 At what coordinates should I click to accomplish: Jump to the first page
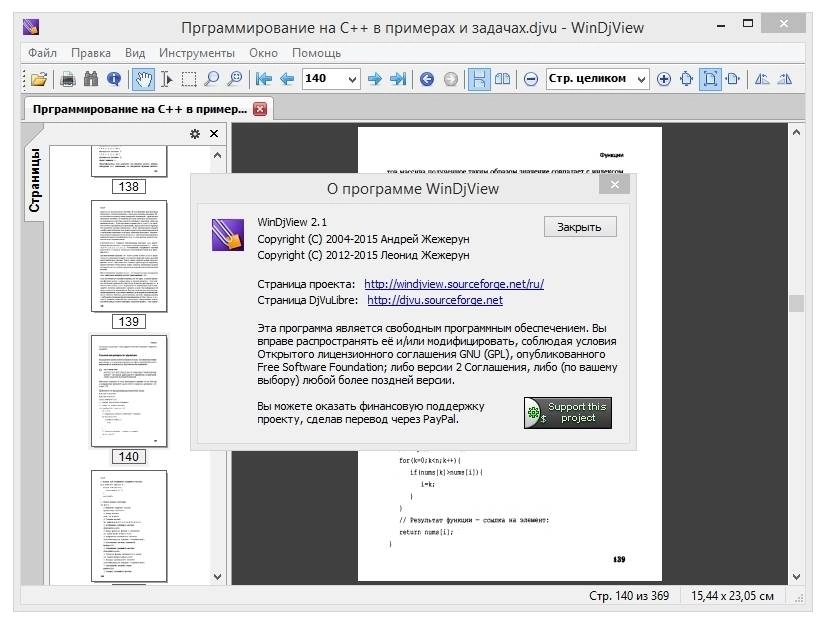[264, 79]
